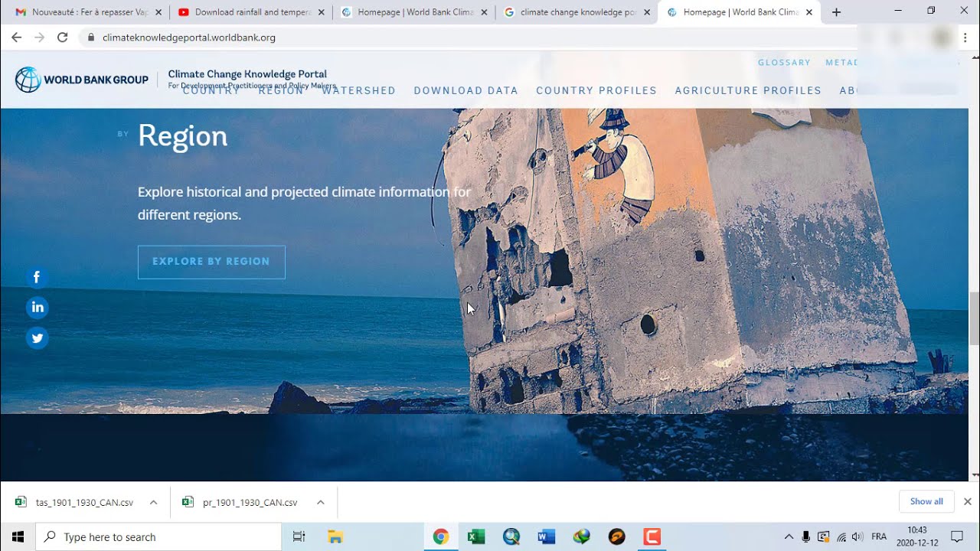Close the Gmail tab
Viewport: 980px width, 551px height.
[158, 12]
